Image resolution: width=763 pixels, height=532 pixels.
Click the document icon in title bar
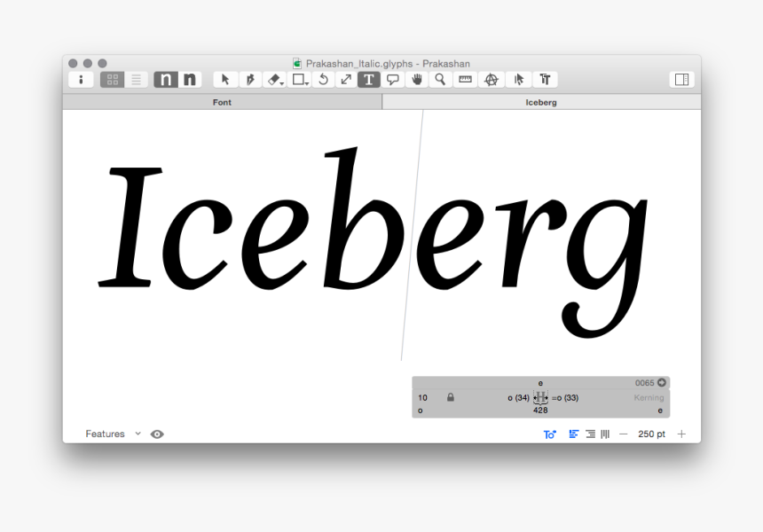(297, 64)
